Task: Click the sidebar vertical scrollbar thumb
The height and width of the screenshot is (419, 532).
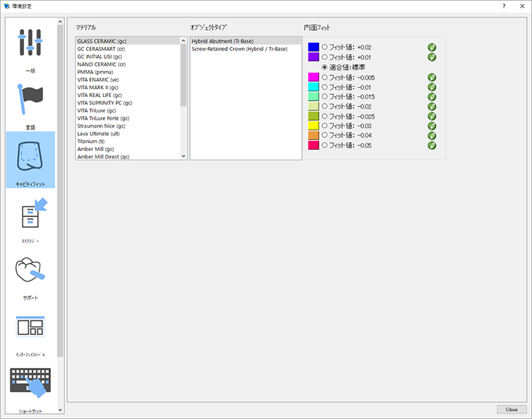Action: click(x=60, y=191)
